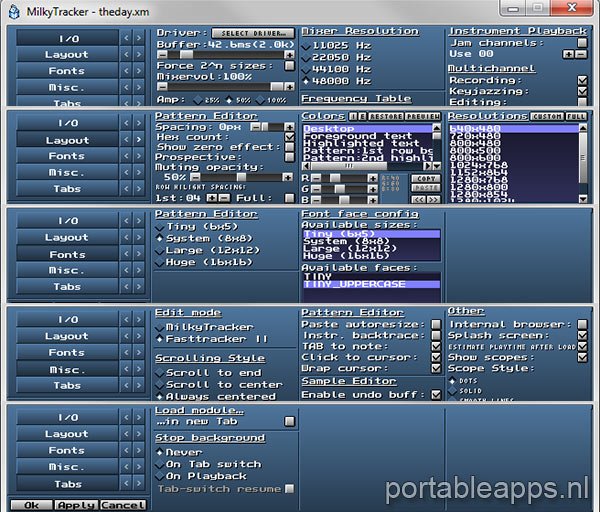Click Copy next to the RGB sliders
This screenshot has width=600, height=512.
coord(425,178)
